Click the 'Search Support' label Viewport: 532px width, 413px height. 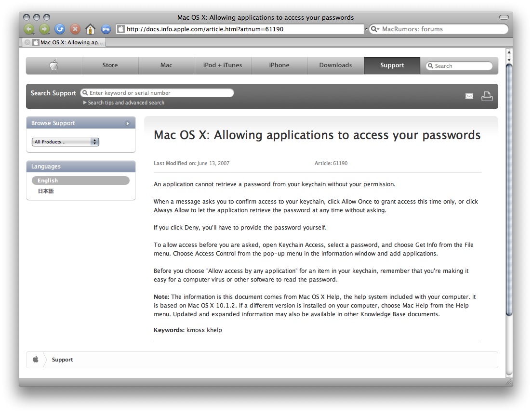[53, 93]
